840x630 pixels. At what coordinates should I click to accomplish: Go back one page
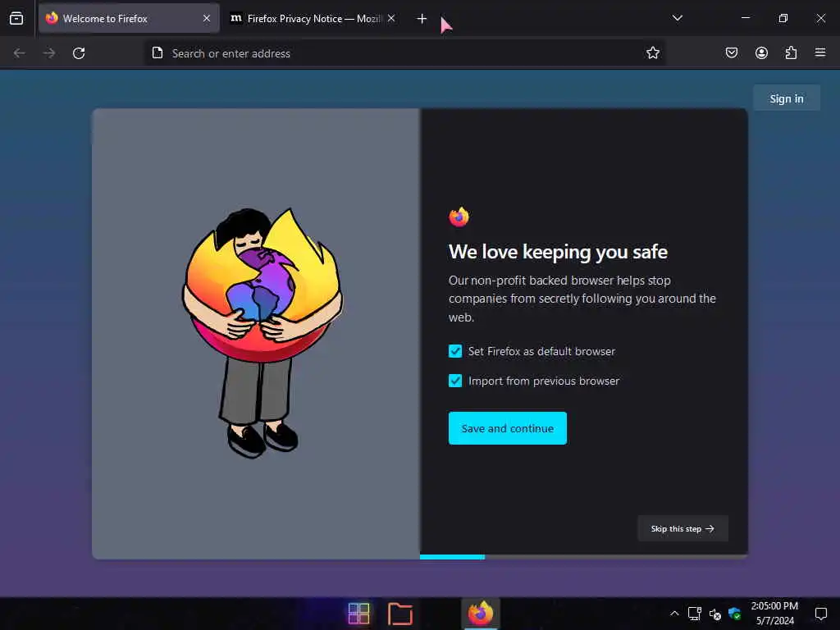coord(20,53)
